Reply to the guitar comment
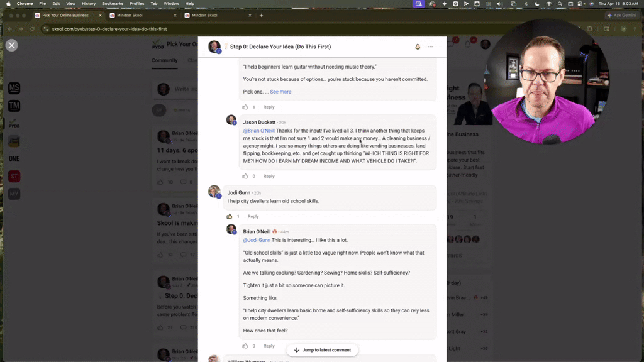The width and height of the screenshot is (644, 362). [269, 107]
